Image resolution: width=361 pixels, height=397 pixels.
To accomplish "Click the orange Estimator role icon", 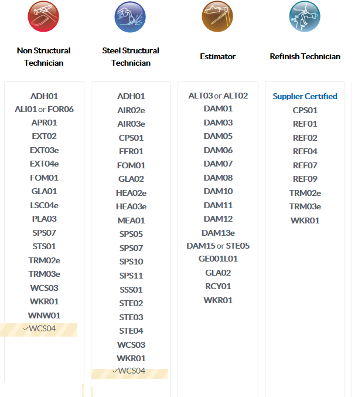I will 217,16.
